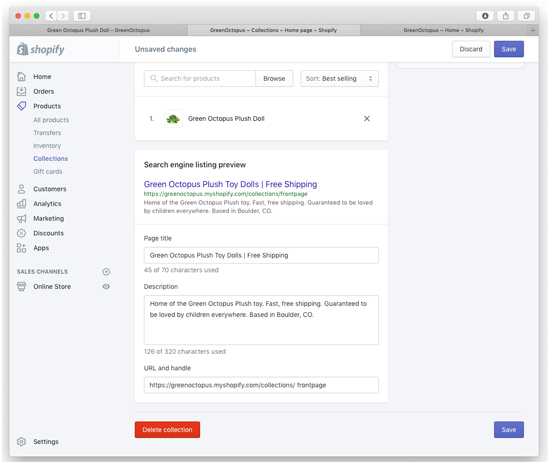Open Transfers in sidebar
Image resolution: width=550 pixels, height=464 pixels.
point(47,133)
